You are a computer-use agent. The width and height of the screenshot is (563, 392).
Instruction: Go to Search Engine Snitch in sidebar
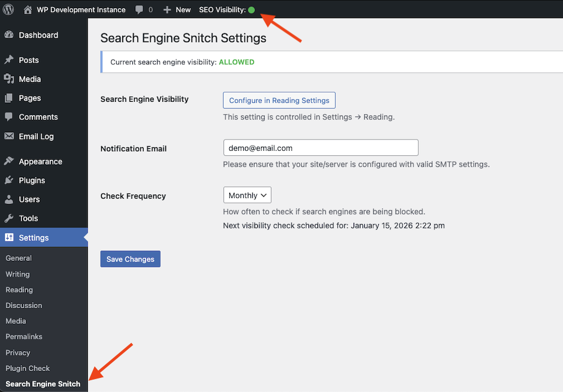[43, 384]
